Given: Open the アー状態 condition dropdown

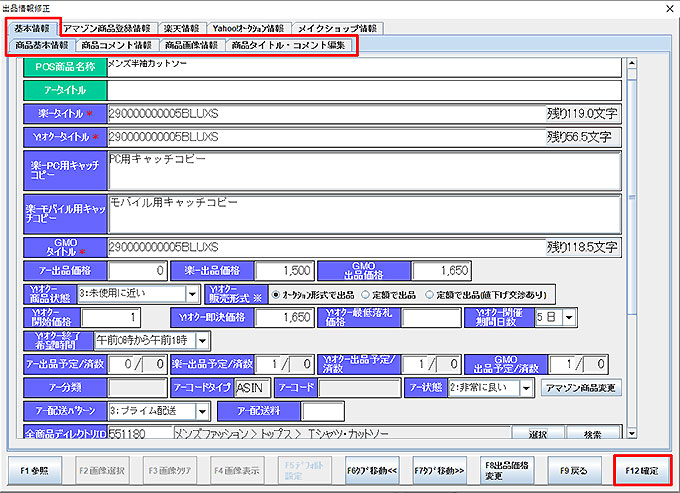Looking at the screenshot, I should coord(526,387).
